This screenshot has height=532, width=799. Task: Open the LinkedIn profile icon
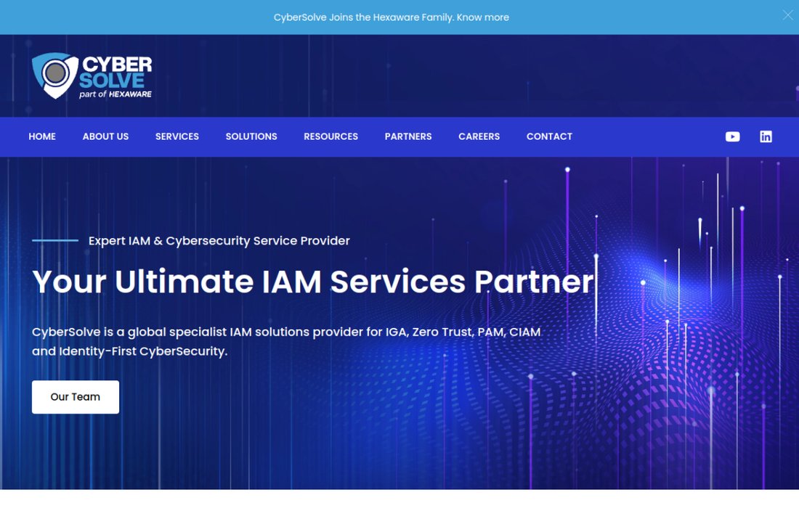(x=766, y=136)
